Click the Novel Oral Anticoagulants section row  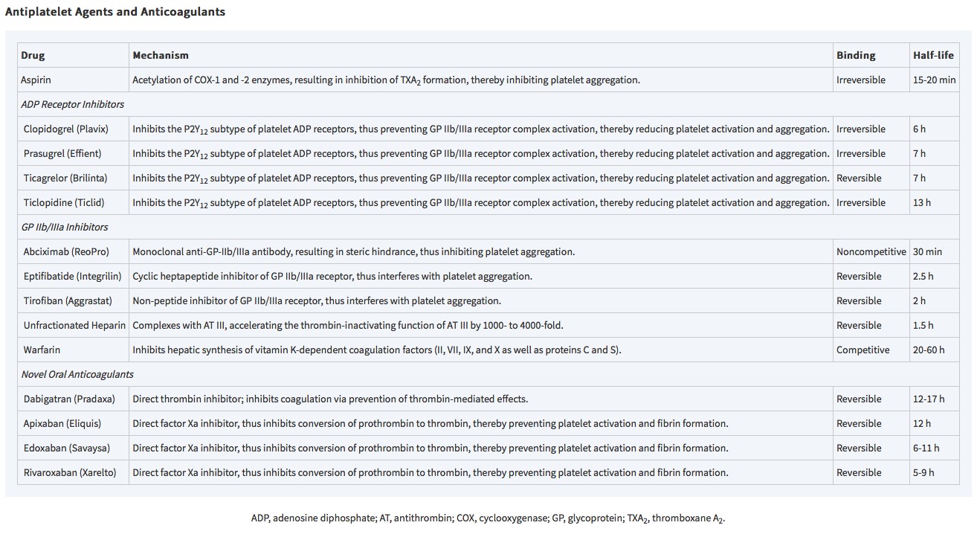point(77,374)
